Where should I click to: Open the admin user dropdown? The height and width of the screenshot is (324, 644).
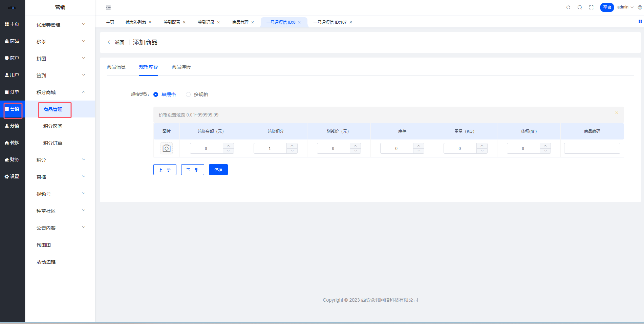[x=625, y=7]
